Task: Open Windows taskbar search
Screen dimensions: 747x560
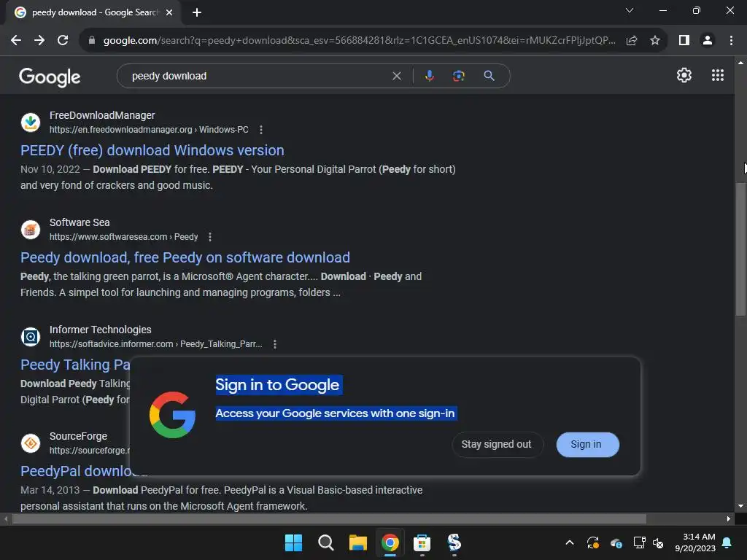Action: click(326, 542)
